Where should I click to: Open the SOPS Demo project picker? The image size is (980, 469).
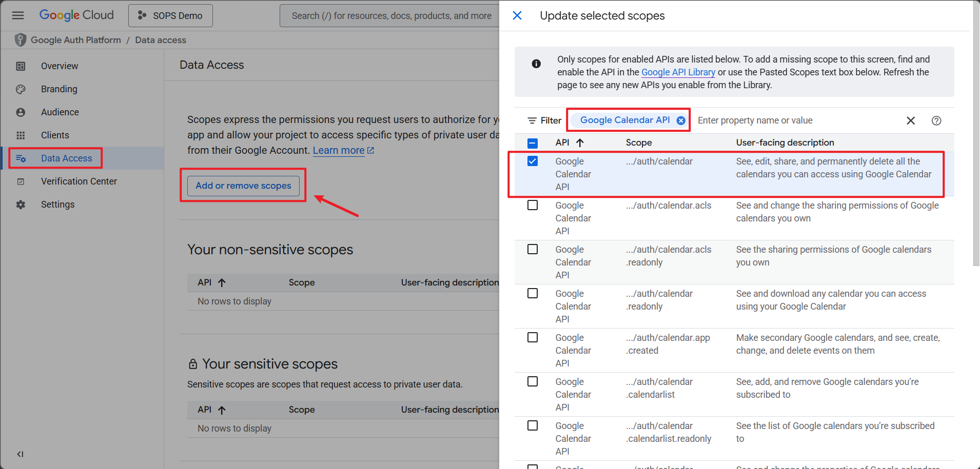coord(170,16)
